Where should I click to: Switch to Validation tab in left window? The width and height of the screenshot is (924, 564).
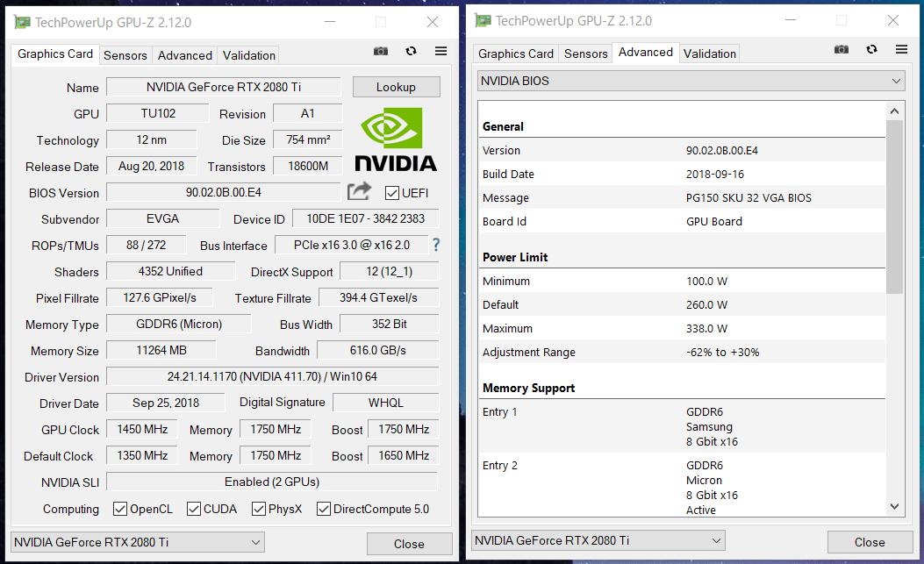[x=248, y=55]
